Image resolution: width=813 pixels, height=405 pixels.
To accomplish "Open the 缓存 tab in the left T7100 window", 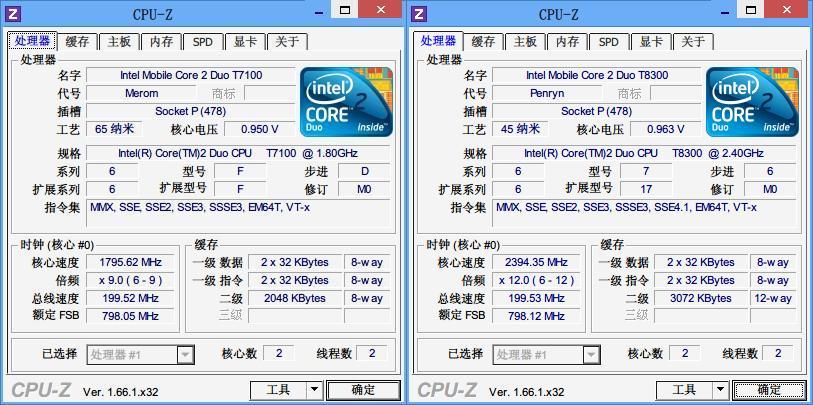I will 77,42.
